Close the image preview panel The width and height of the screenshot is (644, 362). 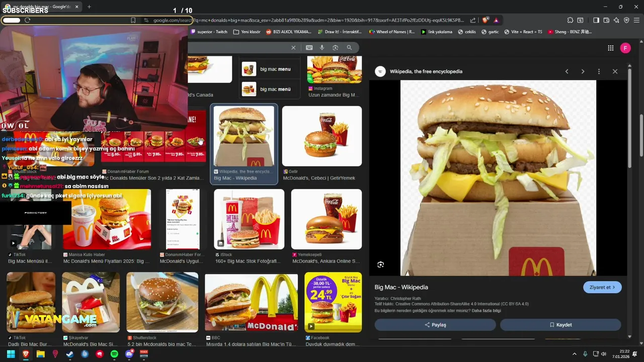[x=615, y=71]
